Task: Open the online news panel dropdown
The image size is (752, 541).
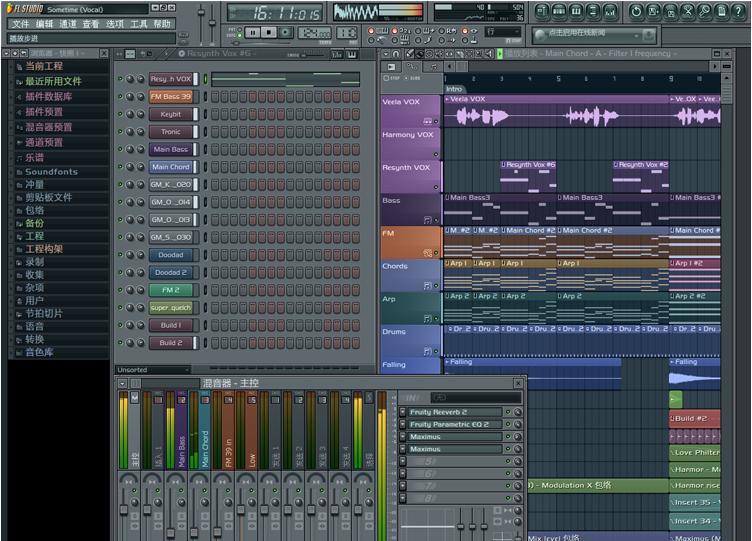Action: [x=636, y=35]
